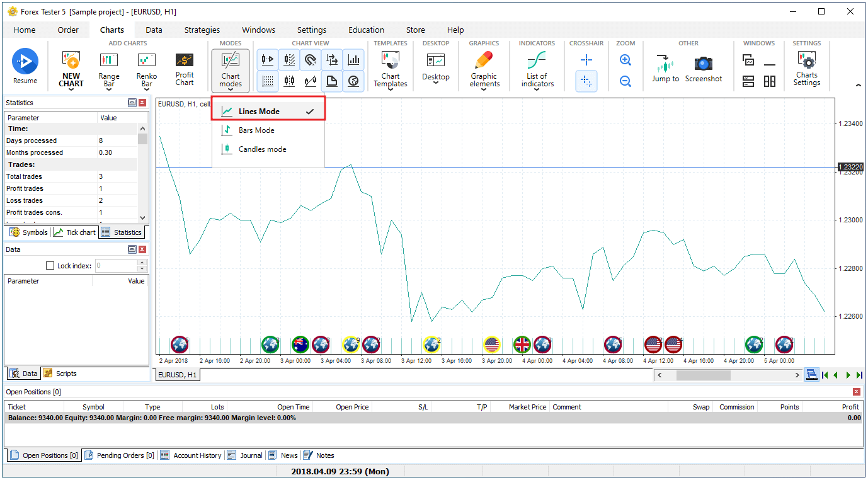Click the zoom out magnifier icon
This screenshot has width=868, height=480.
(625, 81)
